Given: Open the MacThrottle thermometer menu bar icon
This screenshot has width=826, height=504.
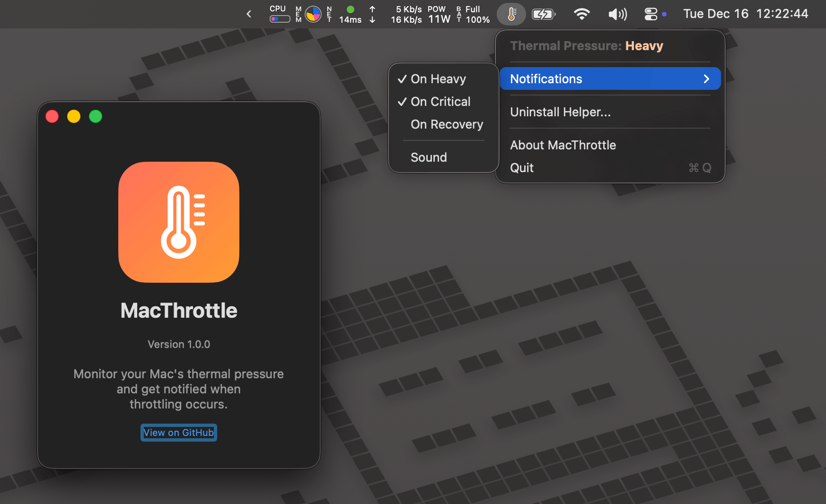Looking at the screenshot, I should (x=511, y=14).
